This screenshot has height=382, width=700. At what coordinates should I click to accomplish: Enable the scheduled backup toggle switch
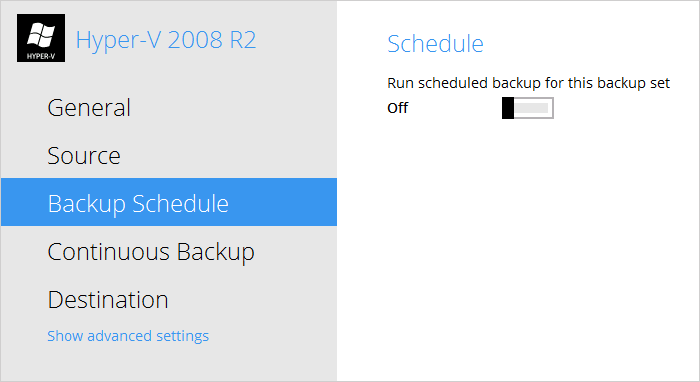tap(528, 108)
